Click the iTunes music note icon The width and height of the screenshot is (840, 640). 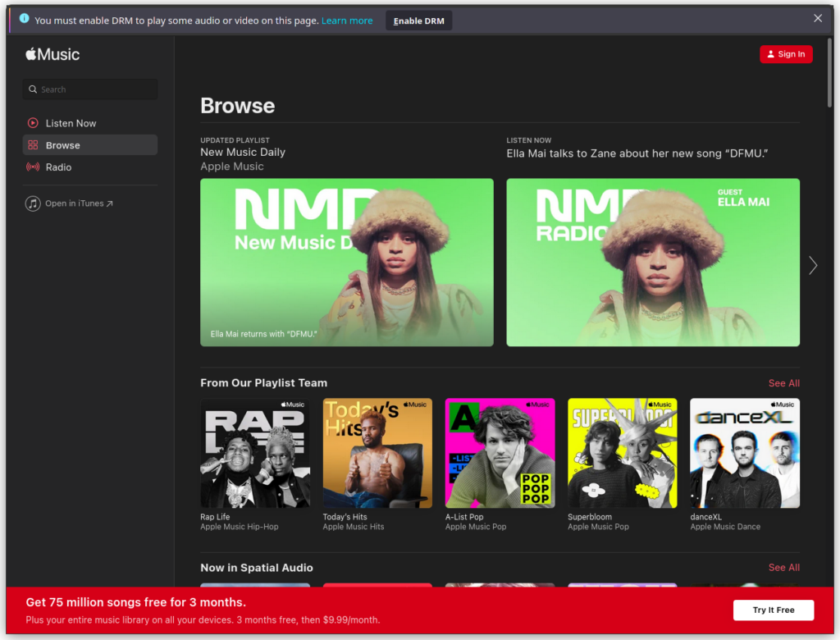click(33, 203)
